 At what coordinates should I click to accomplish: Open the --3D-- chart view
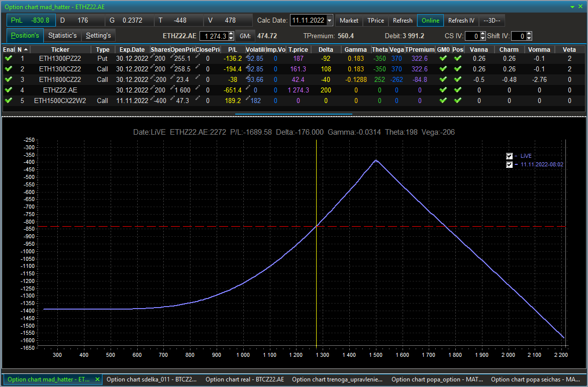(492, 21)
